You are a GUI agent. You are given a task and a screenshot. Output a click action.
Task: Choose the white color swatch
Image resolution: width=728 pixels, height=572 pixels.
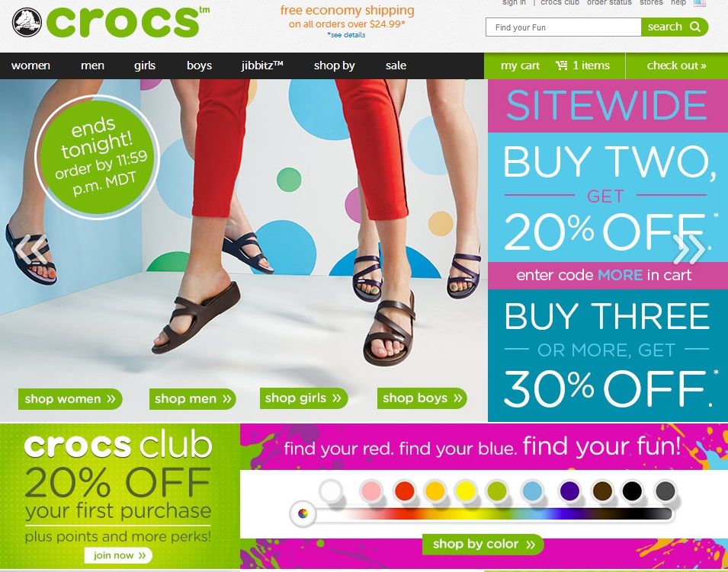click(x=331, y=491)
